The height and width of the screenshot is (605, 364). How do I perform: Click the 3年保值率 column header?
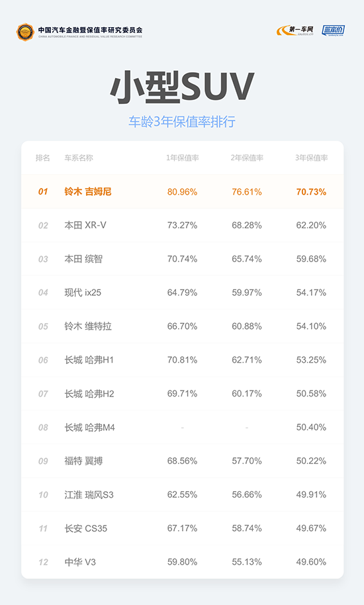point(311,158)
